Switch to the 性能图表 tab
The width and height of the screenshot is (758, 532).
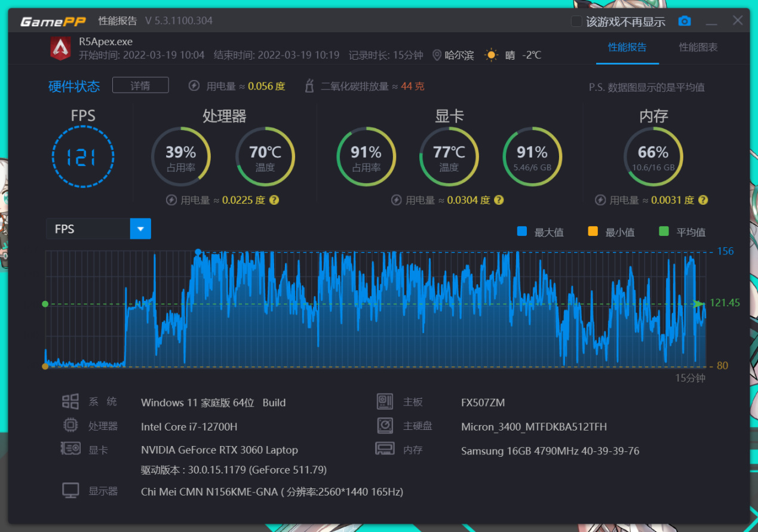698,47
